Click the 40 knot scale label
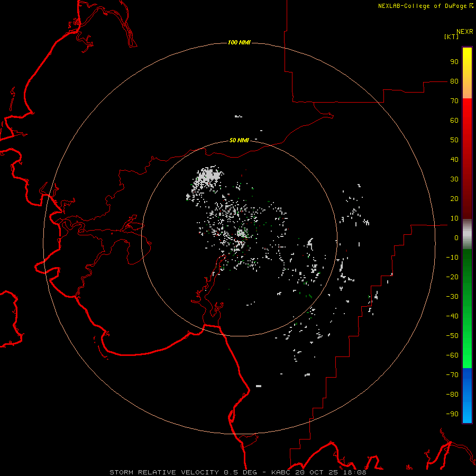 click(454, 159)
